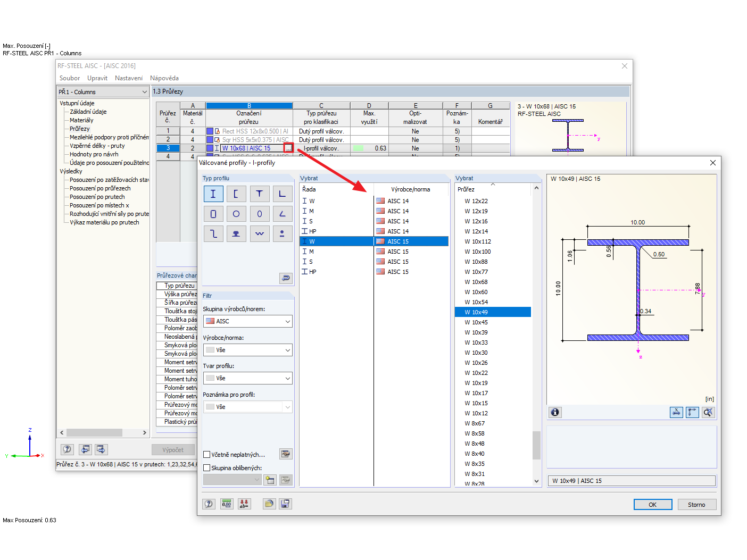Select the elliptical hollow profile type button
The width and height of the screenshot is (747, 560).
[x=259, y=214]
